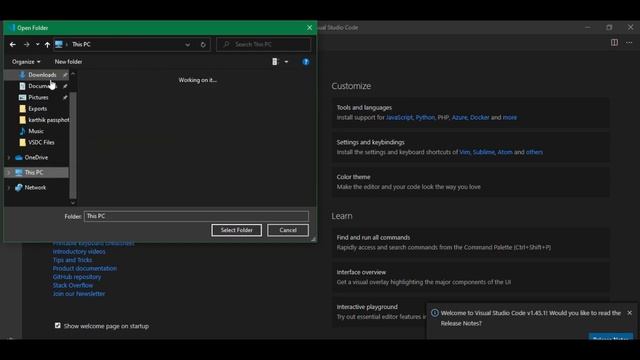Open the Tips and Tricks link
640x360 pixels.
72,260
